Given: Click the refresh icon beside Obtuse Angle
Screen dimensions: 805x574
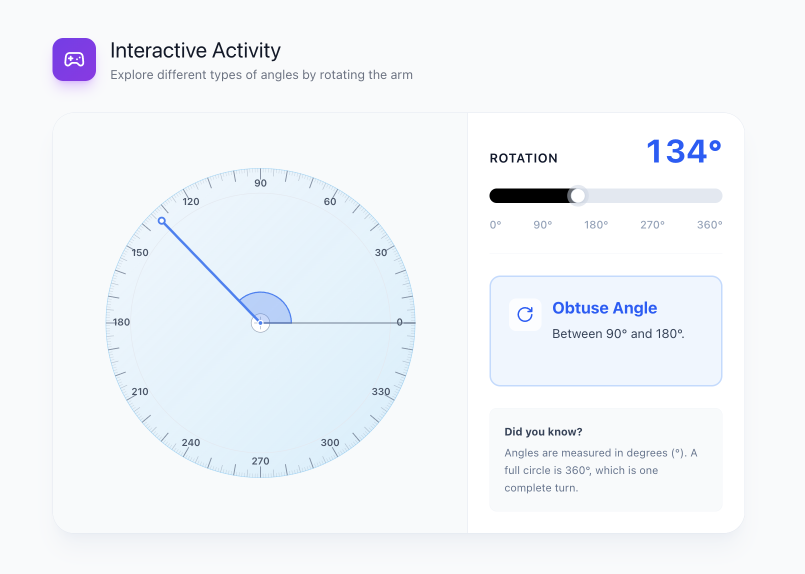Looking at the screenshot, I should 525,314.
